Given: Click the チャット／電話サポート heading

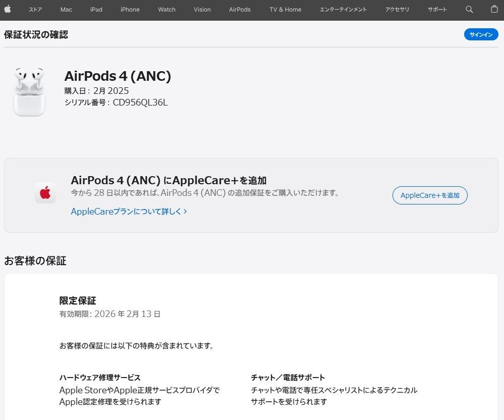Looking at the screenshot, I should tap(288, 377).
